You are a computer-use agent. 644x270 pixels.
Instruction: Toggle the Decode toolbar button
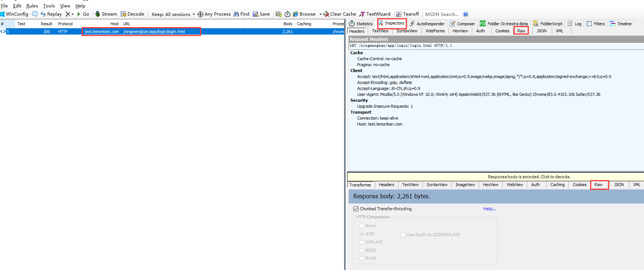[x=132, y=14]
